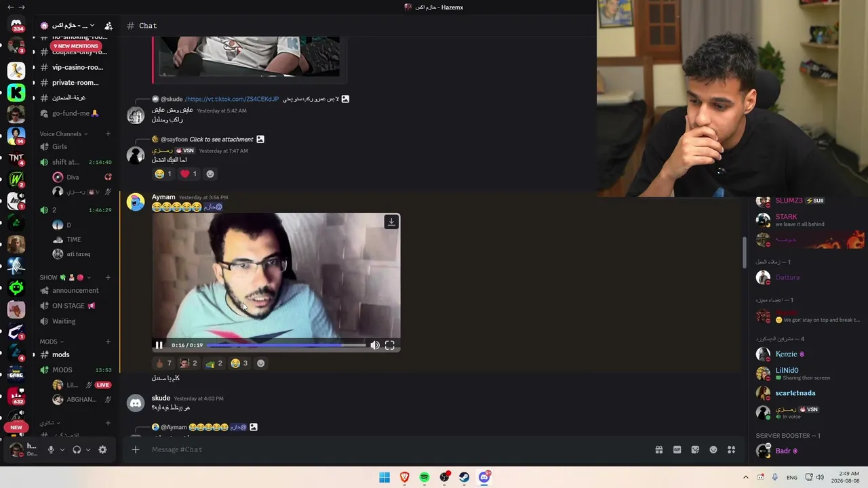Invite members using the add-people icon
The image size is (868, 488).
pos(108,26)
